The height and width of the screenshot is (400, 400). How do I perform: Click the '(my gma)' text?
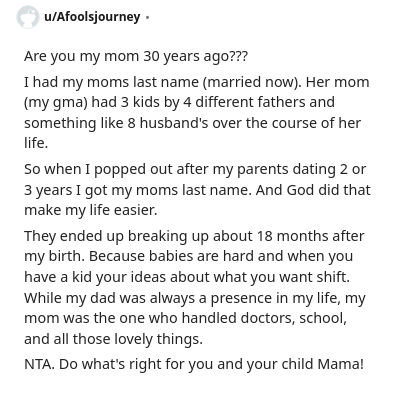point(56,102)
